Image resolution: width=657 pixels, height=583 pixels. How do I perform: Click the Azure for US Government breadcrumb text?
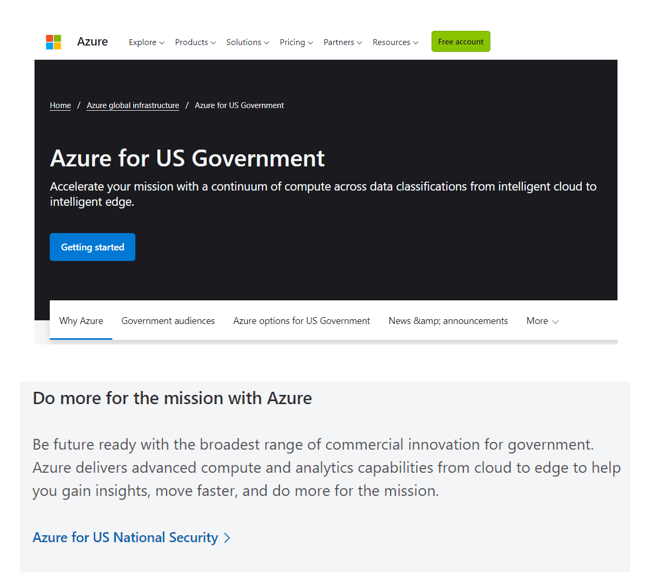(239, 105)
